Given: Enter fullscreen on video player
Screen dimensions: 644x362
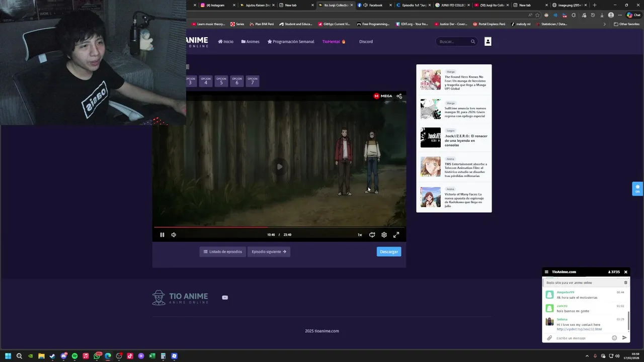Looking at the screenshot, I should click(396, 235).
